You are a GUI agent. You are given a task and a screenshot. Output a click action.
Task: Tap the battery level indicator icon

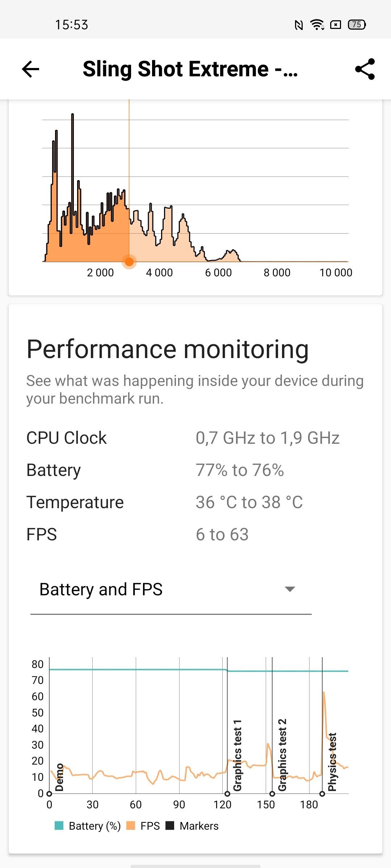coord(357,25)
